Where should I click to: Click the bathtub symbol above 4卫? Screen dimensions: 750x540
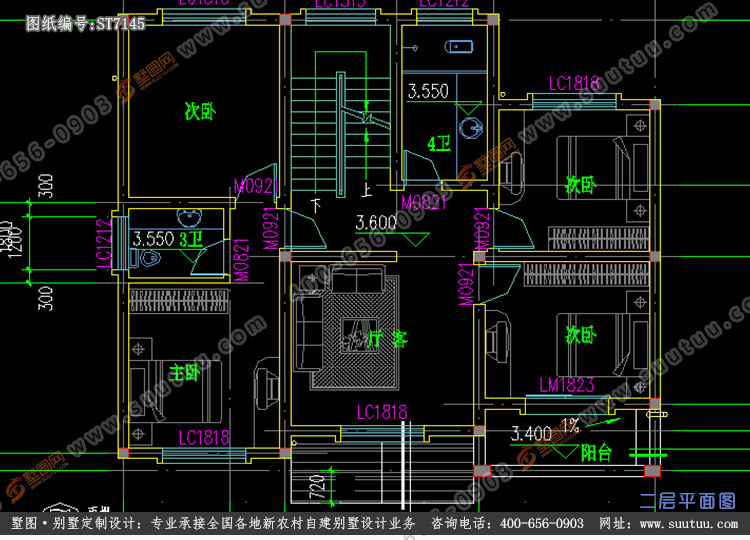(459, 46)
